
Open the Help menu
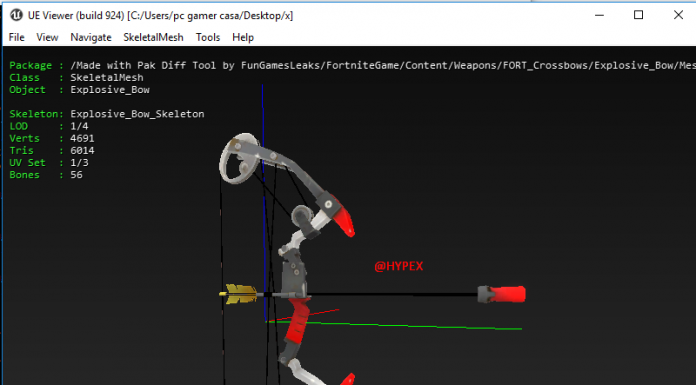pos(243,37)
